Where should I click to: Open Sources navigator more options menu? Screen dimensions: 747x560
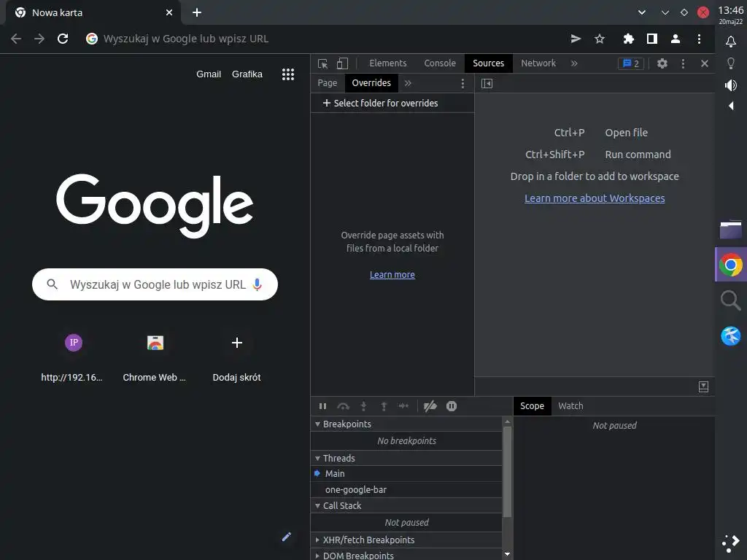462,83
